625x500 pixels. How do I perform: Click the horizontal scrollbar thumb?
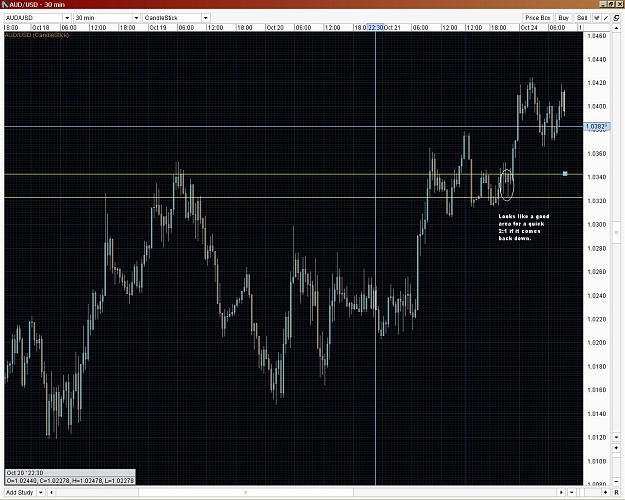coord(246,493)
